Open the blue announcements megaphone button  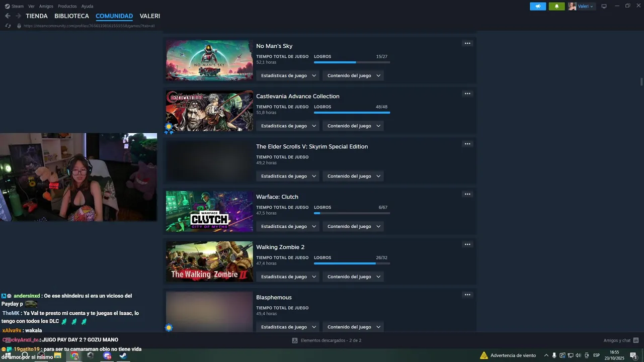coord(538,7)
